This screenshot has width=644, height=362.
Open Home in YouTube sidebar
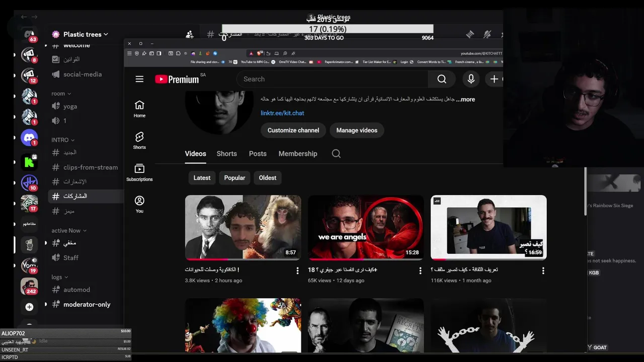tap(139, 109)
